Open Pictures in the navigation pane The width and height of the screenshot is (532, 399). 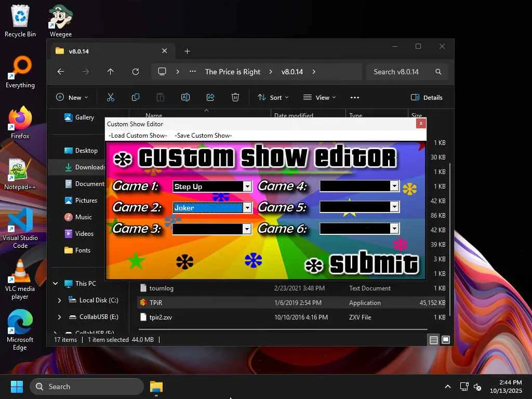click(x=81, y=200)
